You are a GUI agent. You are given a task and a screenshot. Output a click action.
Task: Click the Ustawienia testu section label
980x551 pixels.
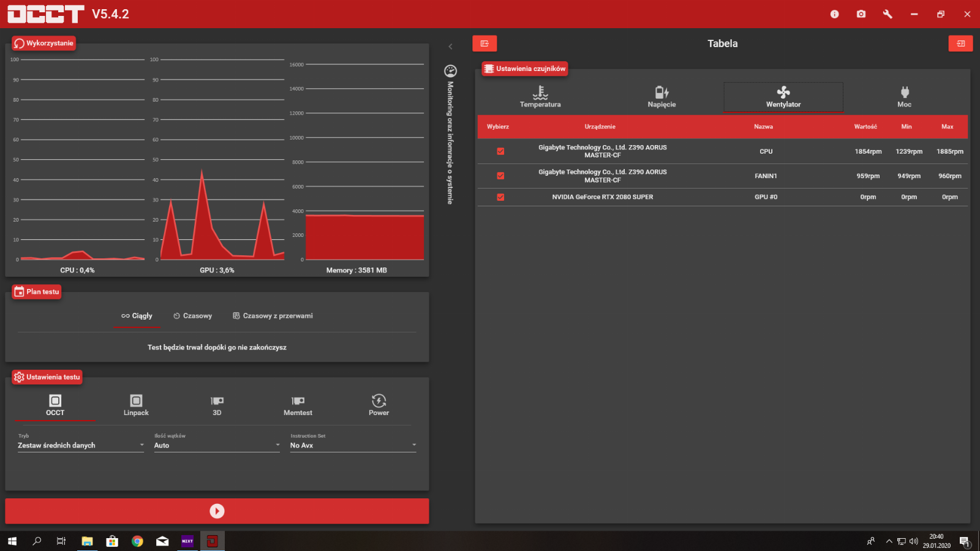(47, 377)
